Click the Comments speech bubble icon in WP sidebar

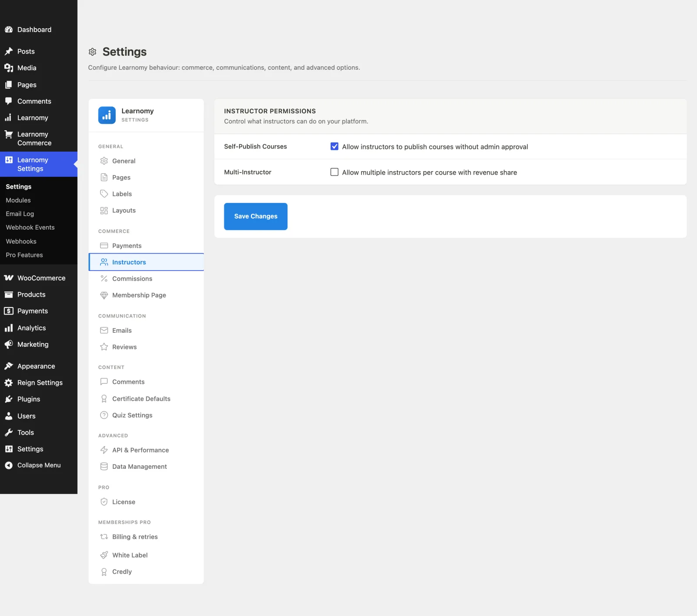pos(9,101)
